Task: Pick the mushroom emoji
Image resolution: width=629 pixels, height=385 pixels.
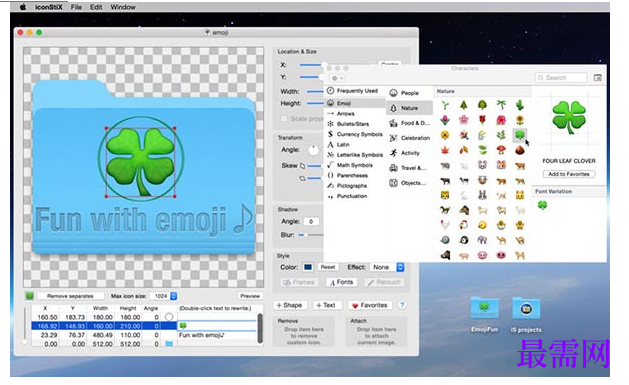Action: click(501, 150)
